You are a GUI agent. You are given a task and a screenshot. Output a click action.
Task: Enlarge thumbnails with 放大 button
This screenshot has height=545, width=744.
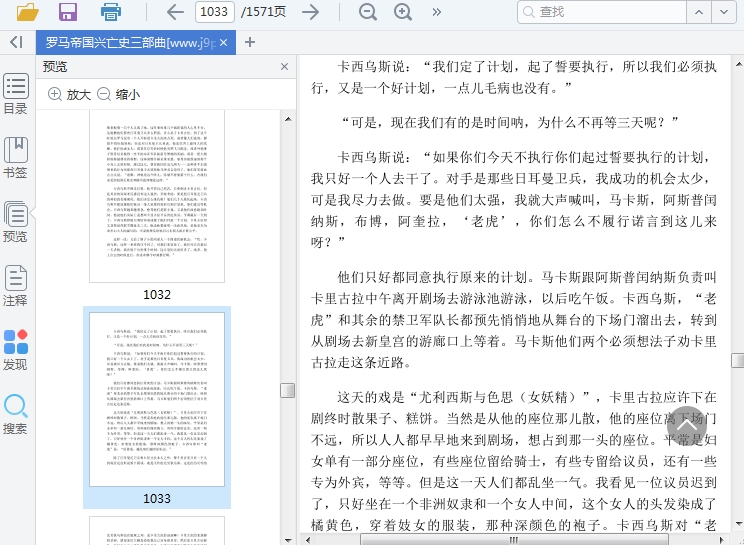69,94
